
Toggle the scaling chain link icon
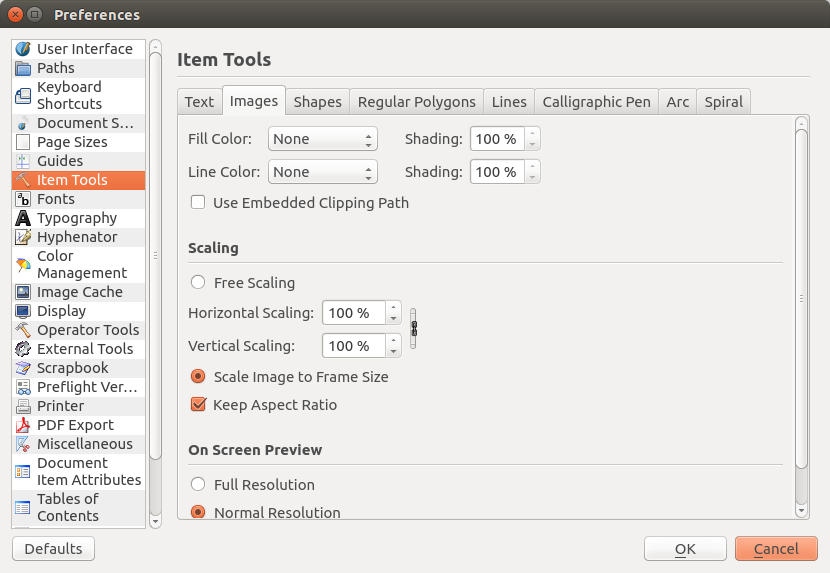pos(413,329)
